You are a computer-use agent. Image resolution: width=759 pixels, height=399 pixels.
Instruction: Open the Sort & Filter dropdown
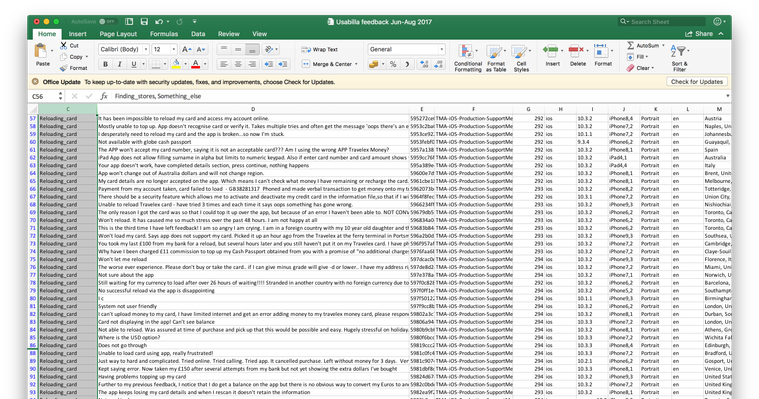[680, 58]
